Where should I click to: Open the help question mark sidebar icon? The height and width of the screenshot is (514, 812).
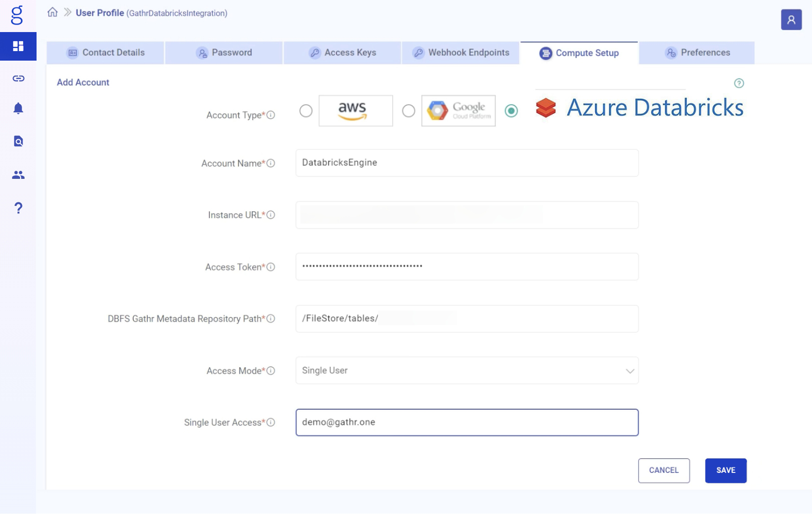[x=19, y=208]
